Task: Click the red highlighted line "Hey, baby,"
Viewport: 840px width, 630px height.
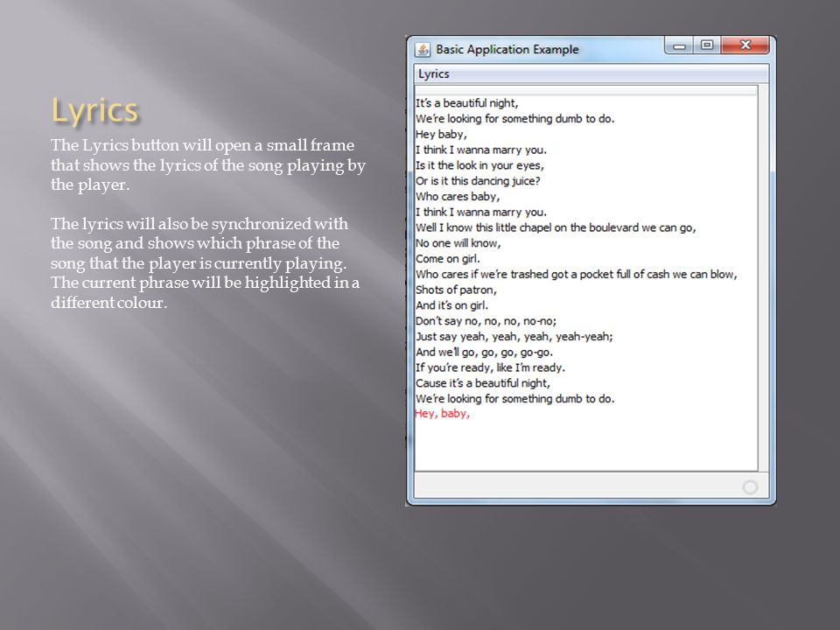Action: [443, 414]
